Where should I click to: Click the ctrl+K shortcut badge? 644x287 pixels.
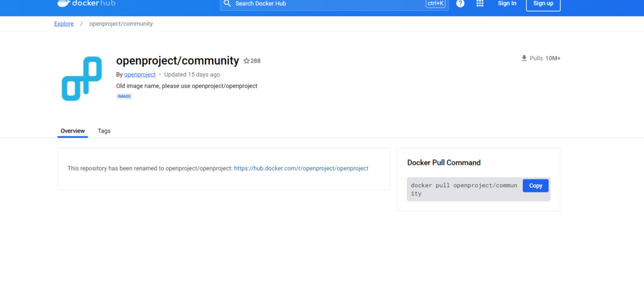pyautogui.click(x=435, y=3)
